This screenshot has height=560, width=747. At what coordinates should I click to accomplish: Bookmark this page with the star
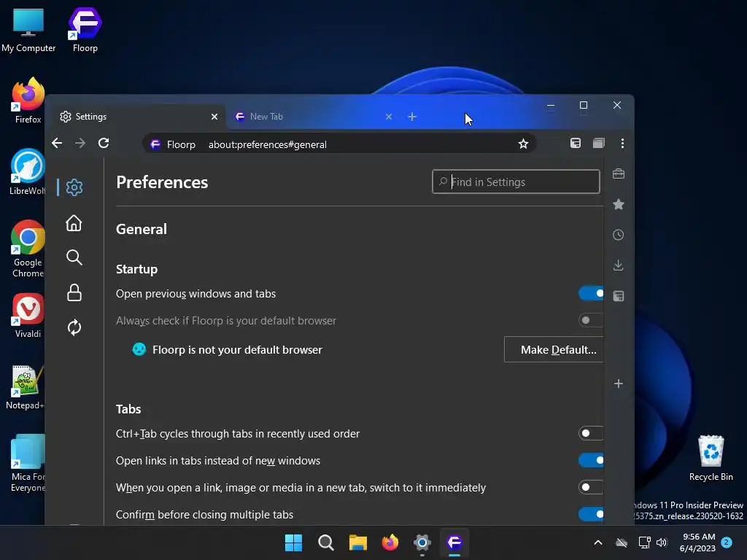[x=523, y=144]
